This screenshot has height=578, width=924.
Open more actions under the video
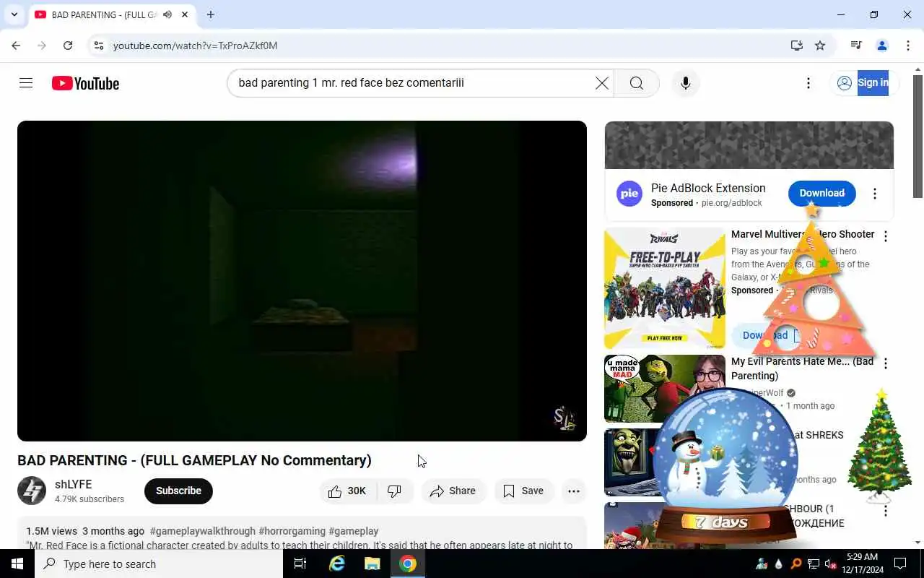(x=574, y=491)
